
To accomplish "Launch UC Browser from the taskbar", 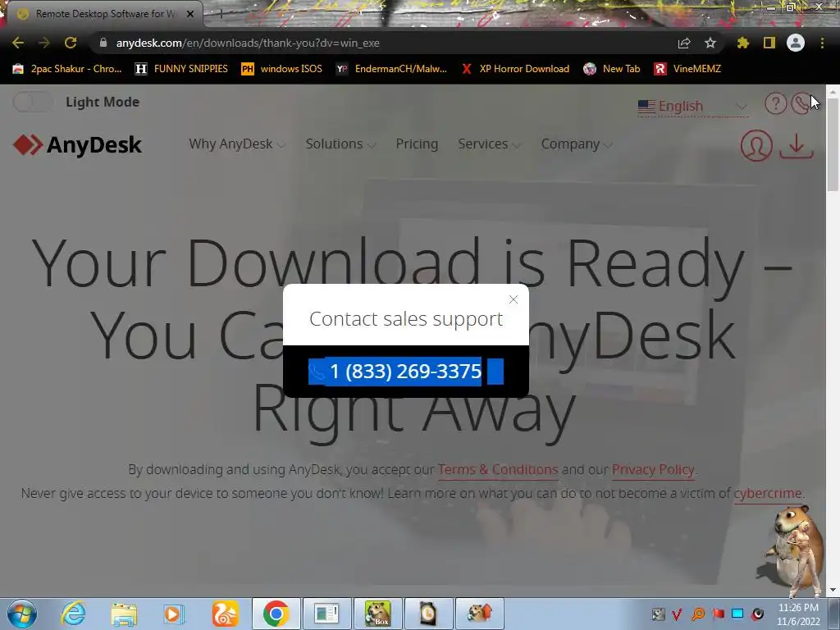I will [x=225, y=614].
